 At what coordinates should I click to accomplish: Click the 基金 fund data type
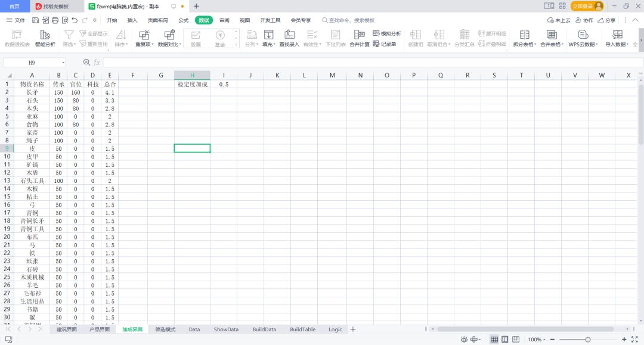coord(220,39)
